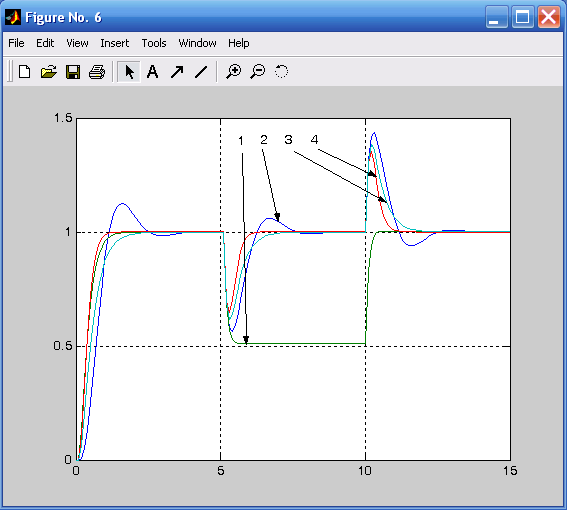Click the MATLAB icon in title bar

13,17
